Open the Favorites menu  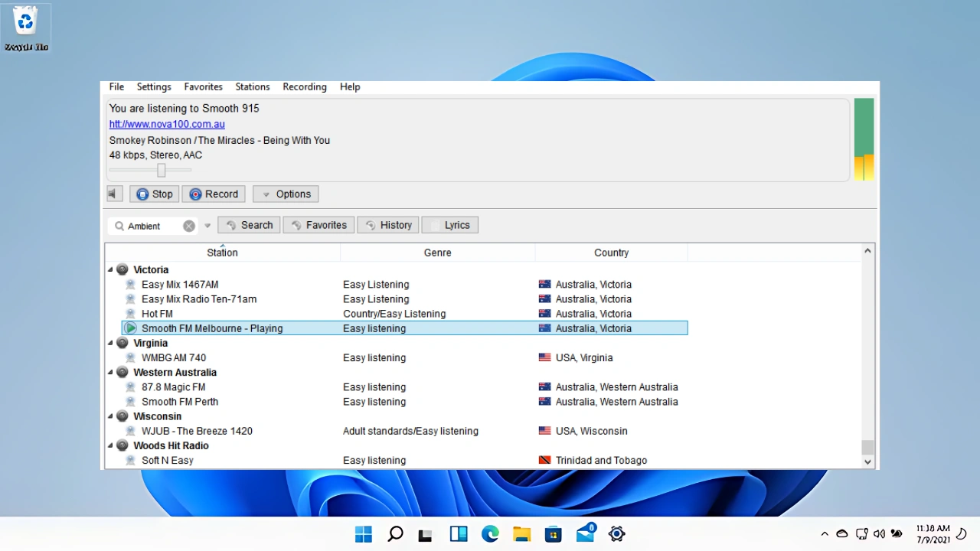(x=203, y=86)
